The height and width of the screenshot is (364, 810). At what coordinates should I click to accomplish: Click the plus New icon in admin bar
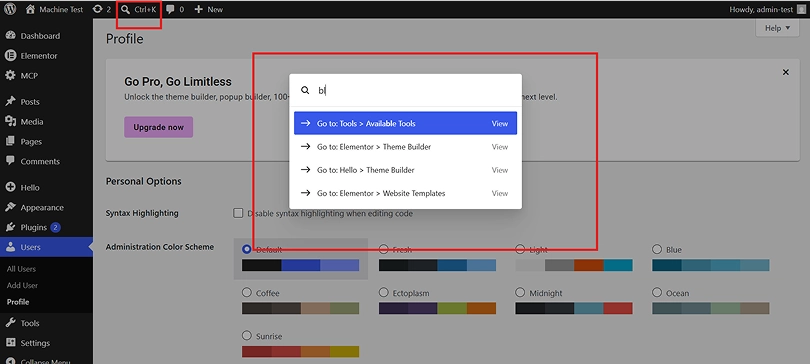coord(198,9)
